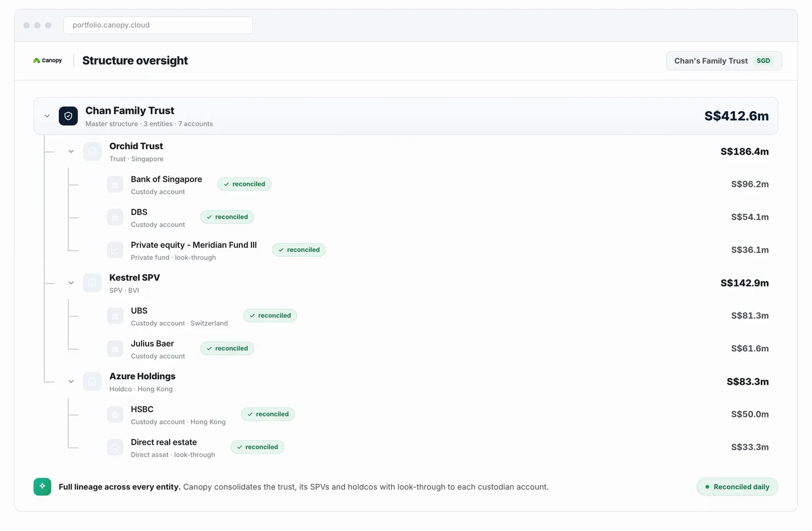Viewport: 812px width, 531px height.
Task: Click the Direct real estate icon
Action: tap(115, 447)
